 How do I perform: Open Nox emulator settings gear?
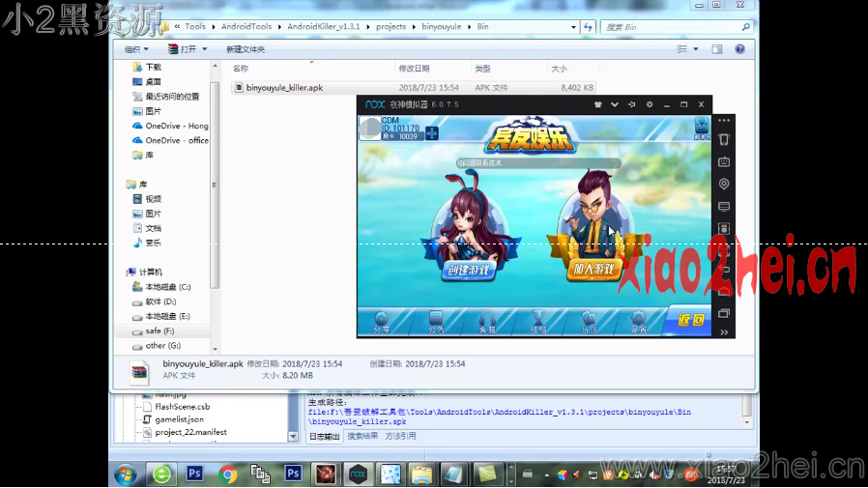[x=650, y=104]
